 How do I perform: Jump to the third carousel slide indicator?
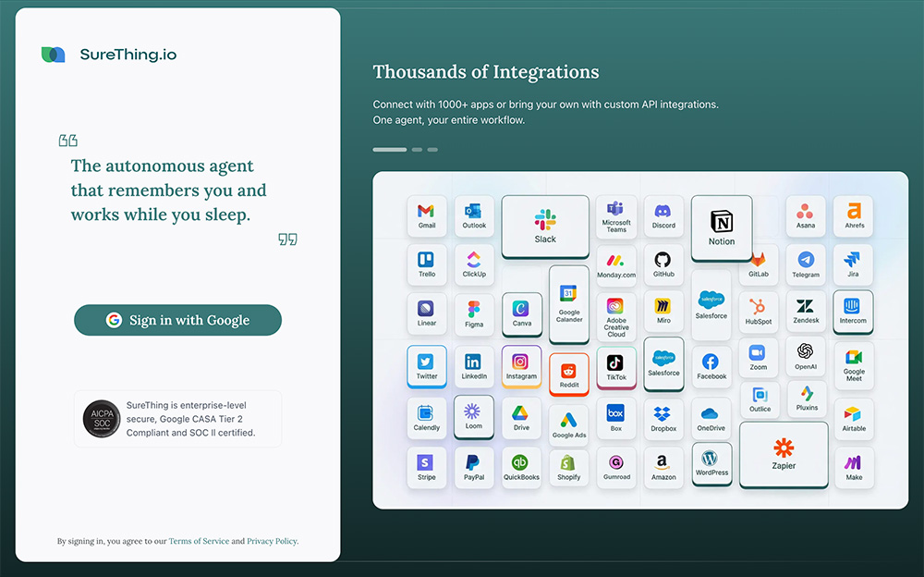coord(432,149)
